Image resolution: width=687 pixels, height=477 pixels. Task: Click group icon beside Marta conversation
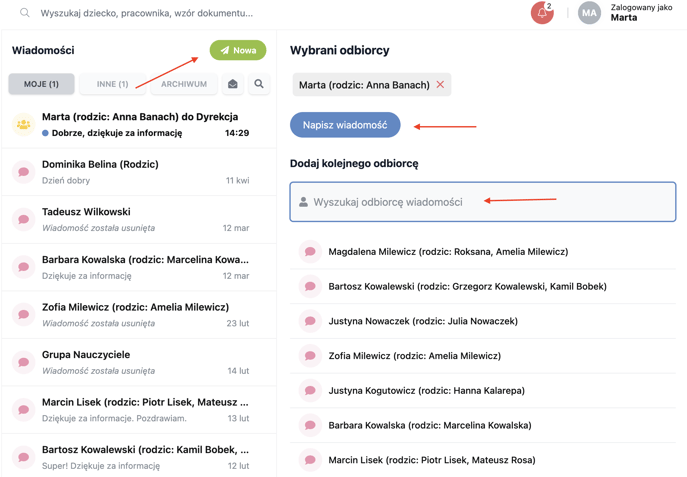pos(23,124)
